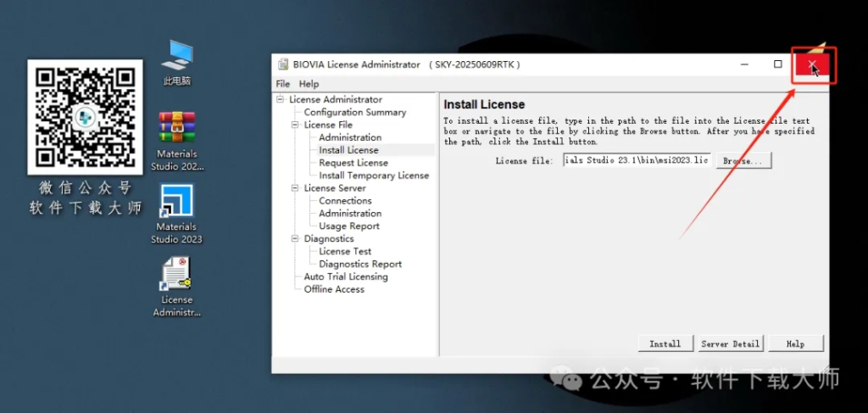This screenshot has width=868, height=413.
Task: Collapse the License Administrator root node
Action: tap(281, 100)
